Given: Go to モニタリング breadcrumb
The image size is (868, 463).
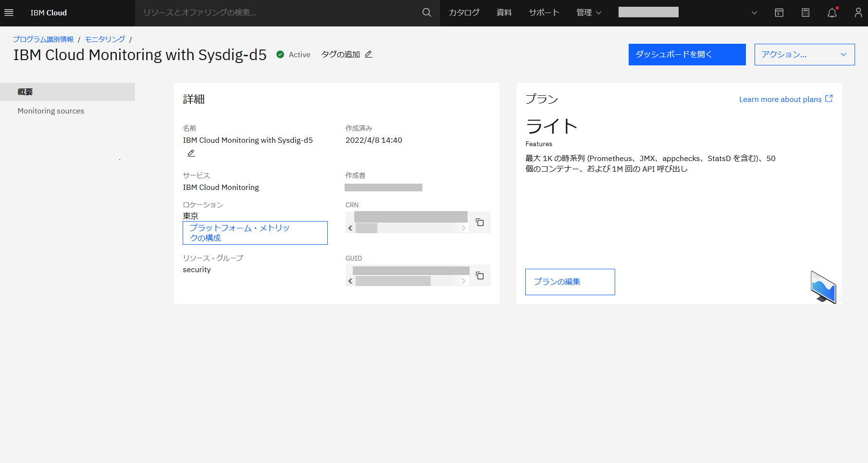Looking at the screenshot, I should (x=105, y=39).
